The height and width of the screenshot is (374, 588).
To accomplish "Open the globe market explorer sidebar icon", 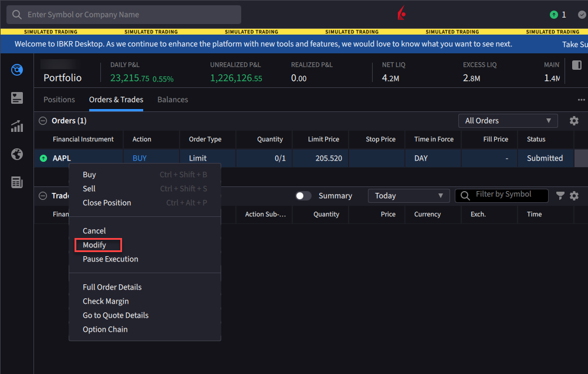I will tap(17, 154).
